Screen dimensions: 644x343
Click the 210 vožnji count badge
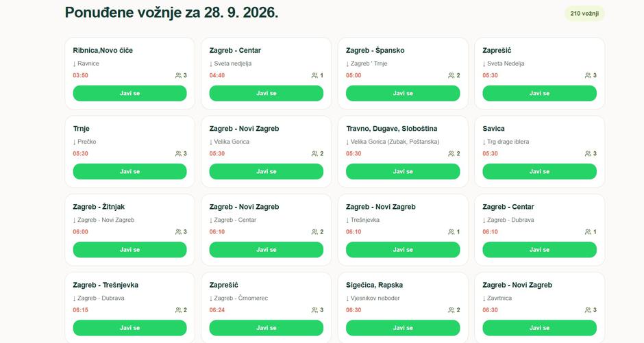point(584,14)
